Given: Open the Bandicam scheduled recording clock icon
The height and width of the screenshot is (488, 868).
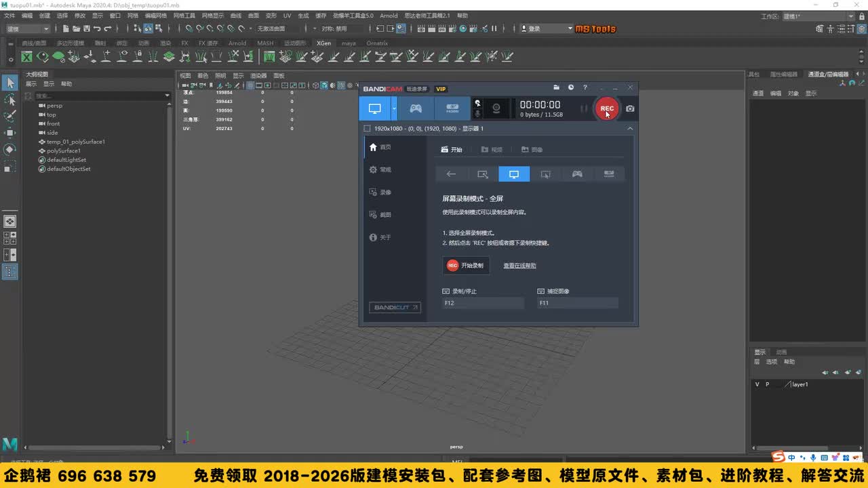Looking at the screenshot, I should (x=571, y=87).
